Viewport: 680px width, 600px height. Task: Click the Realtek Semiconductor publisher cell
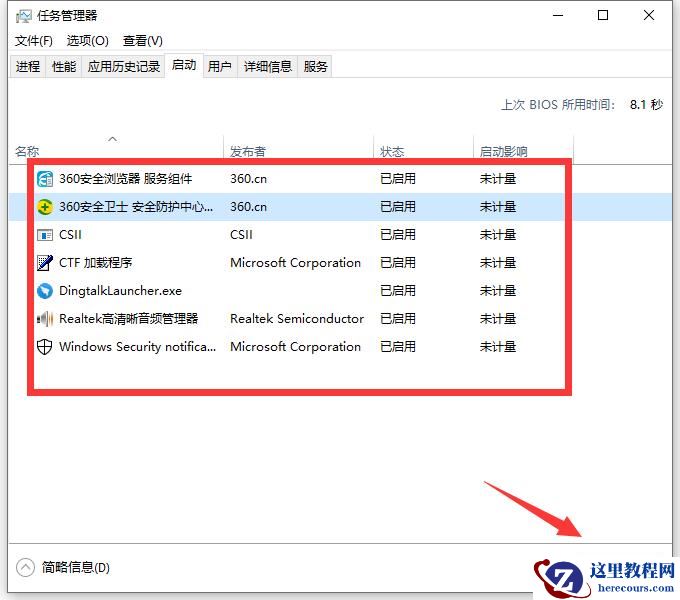(x=297, y=319)
